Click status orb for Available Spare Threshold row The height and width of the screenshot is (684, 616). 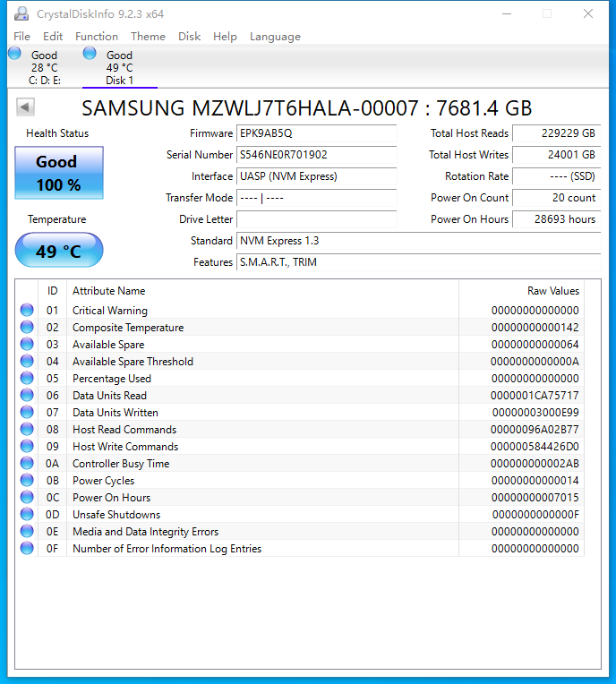click(27, 361)
